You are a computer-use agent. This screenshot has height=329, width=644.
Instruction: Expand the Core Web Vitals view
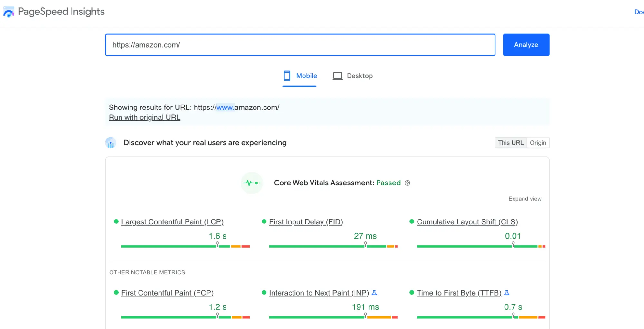coord(525,199)
